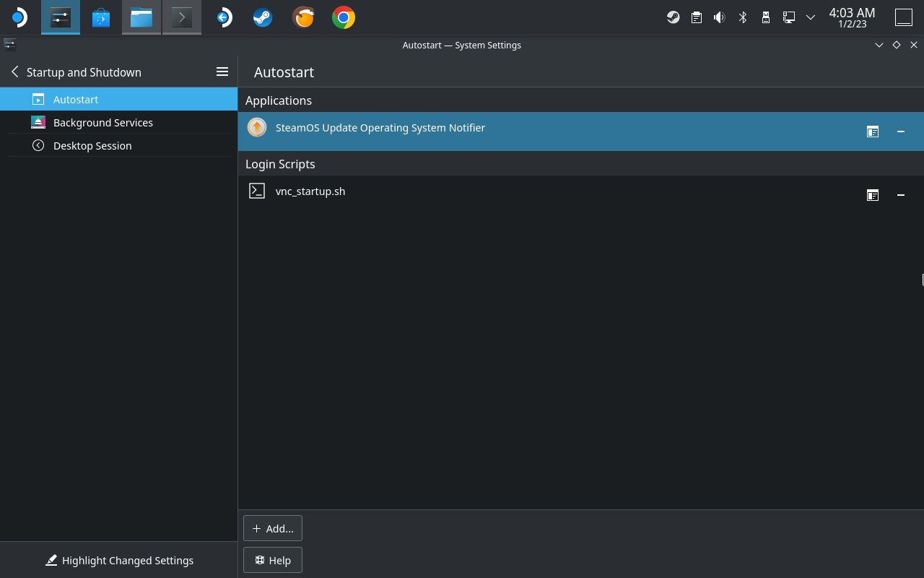Image resolution: width=924 pixels, height=578 pixels.
Task: Launch the orange app icon next to Chrome
Action: coord(303,17)
